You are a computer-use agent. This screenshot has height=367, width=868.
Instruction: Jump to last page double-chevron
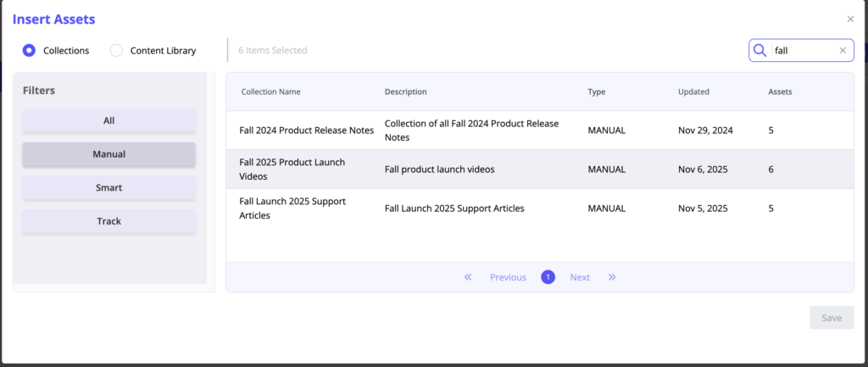click(612, 277)
